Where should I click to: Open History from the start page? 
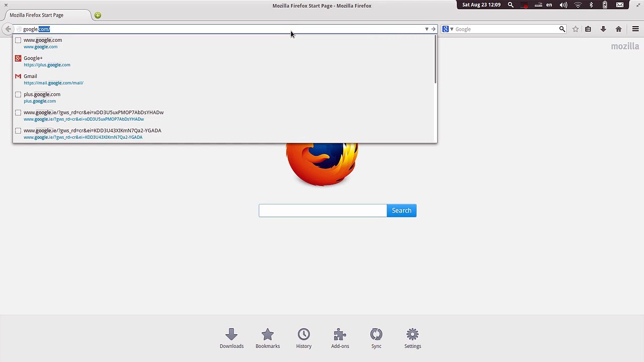pyautogui.click(x=304, y=338)
